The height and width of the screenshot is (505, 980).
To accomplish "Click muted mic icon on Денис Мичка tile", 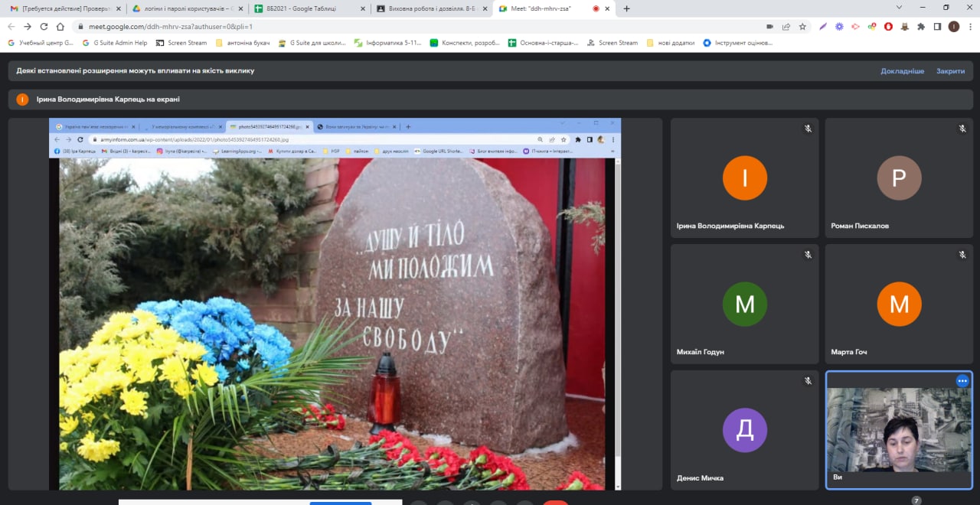I will pyautogui.click(x=808, y=380).
